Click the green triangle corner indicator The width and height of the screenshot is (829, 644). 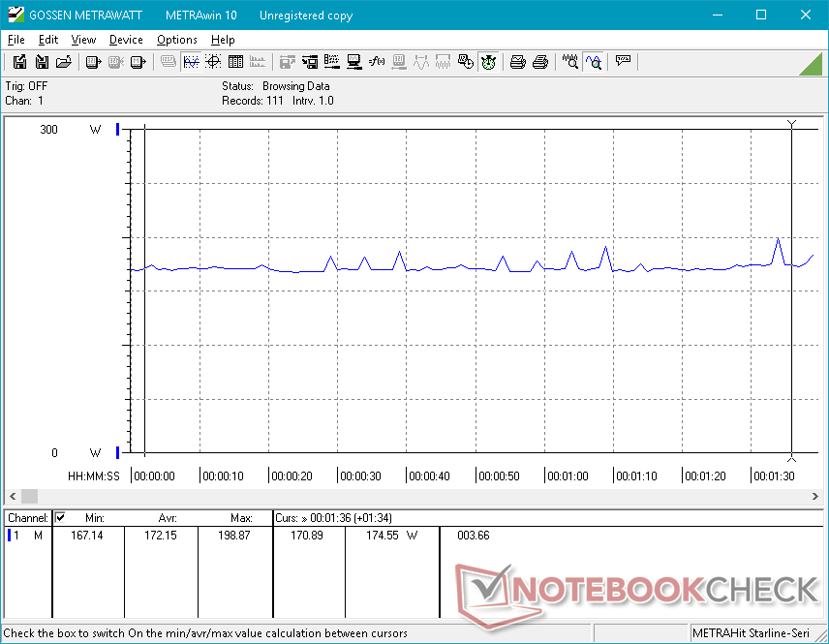[811, 64]
